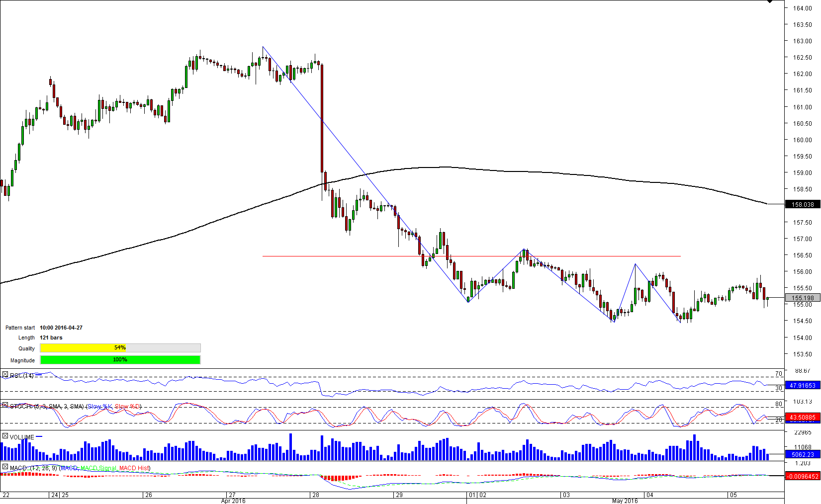821x504 pixels.
Task: Click the 158.038 moving average price label
Action: 803,204
